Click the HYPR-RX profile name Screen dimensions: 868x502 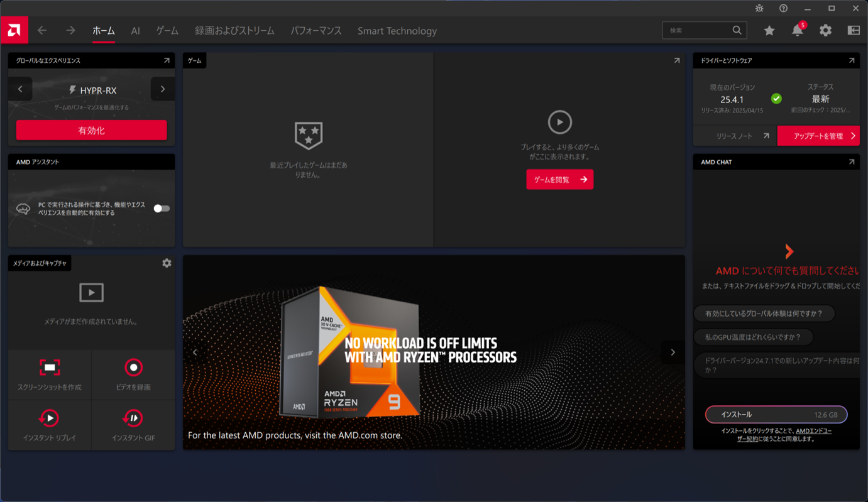[98, 90]
